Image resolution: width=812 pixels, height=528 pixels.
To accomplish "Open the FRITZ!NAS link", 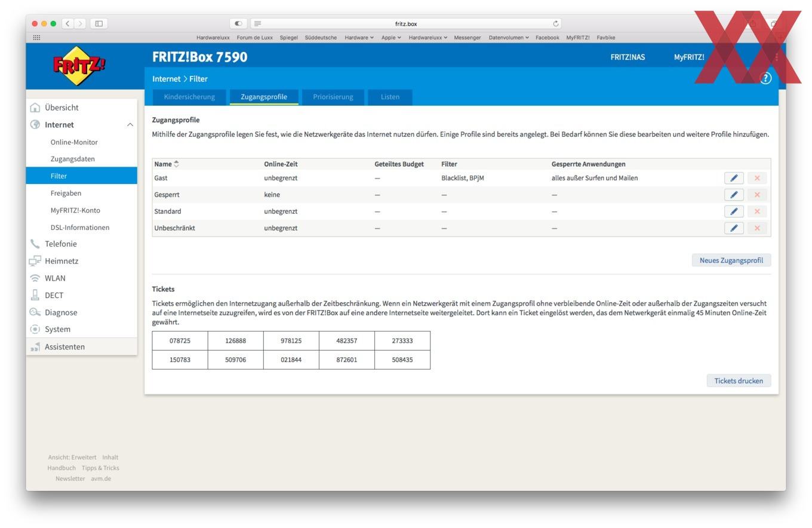I will [628, 57].
